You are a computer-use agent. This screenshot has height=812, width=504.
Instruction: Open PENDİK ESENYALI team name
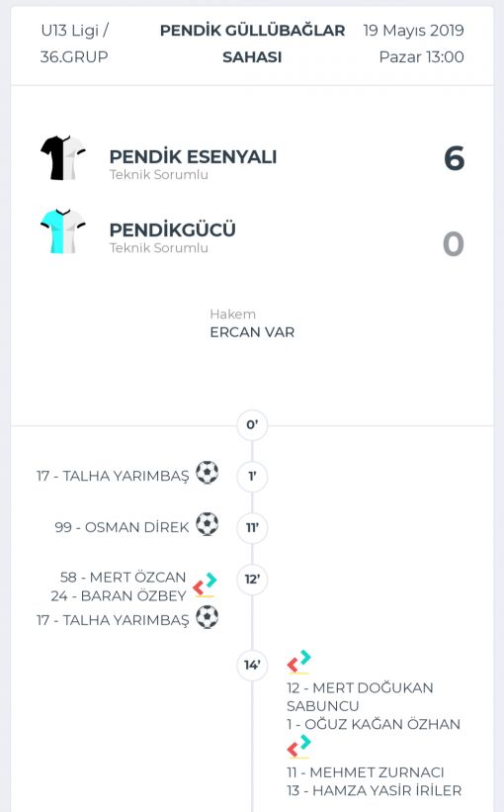point(193,156)
